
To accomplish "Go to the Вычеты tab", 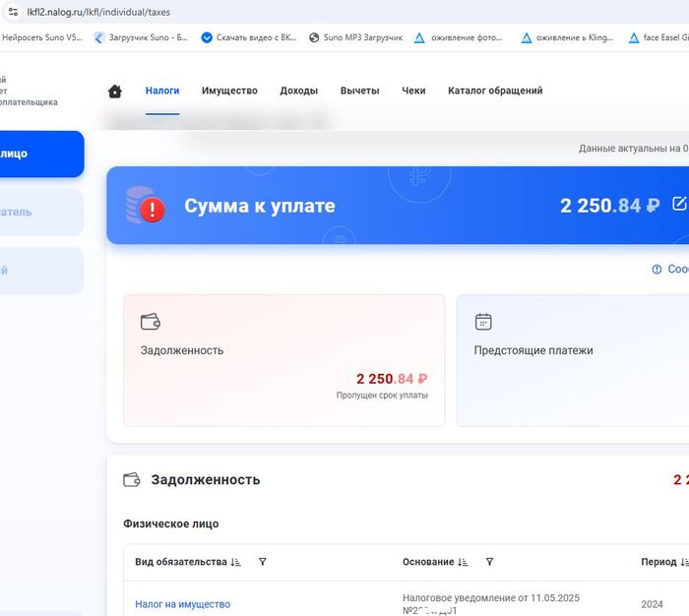I will coord(359,91).
